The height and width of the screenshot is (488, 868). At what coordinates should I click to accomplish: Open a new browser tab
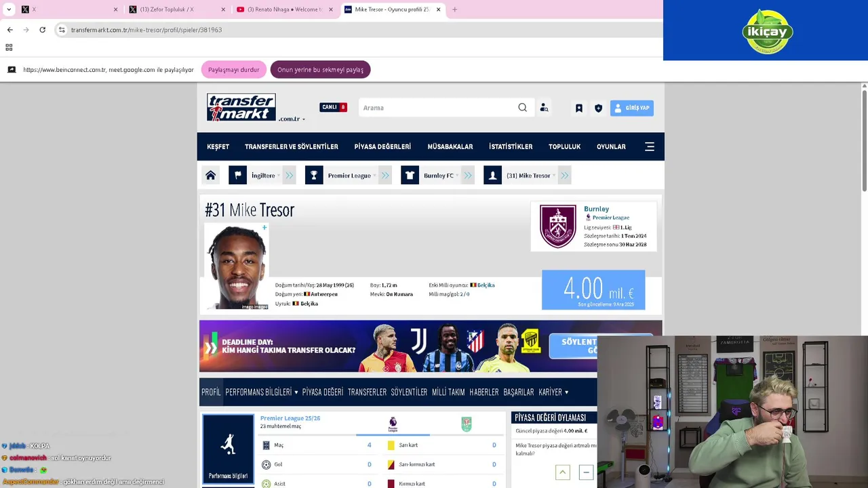tap(454, 9)
